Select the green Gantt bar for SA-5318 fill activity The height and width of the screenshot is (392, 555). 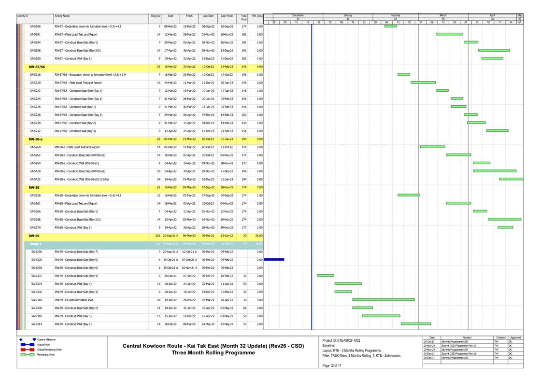coord(383,300)
